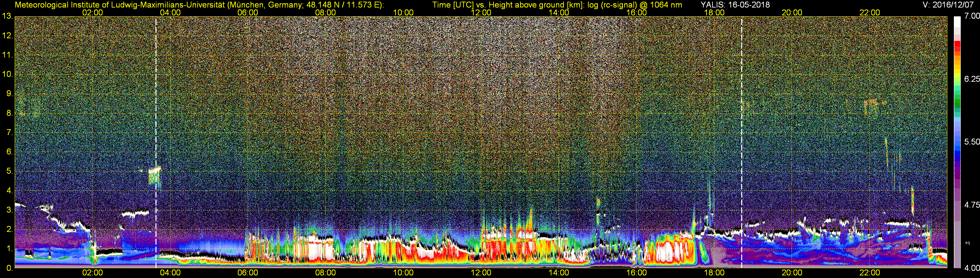This screenshot has height=278, width=980.
Task: Click the 4 km height axis label
Action: pyautogui.click(x=9, y=190)
